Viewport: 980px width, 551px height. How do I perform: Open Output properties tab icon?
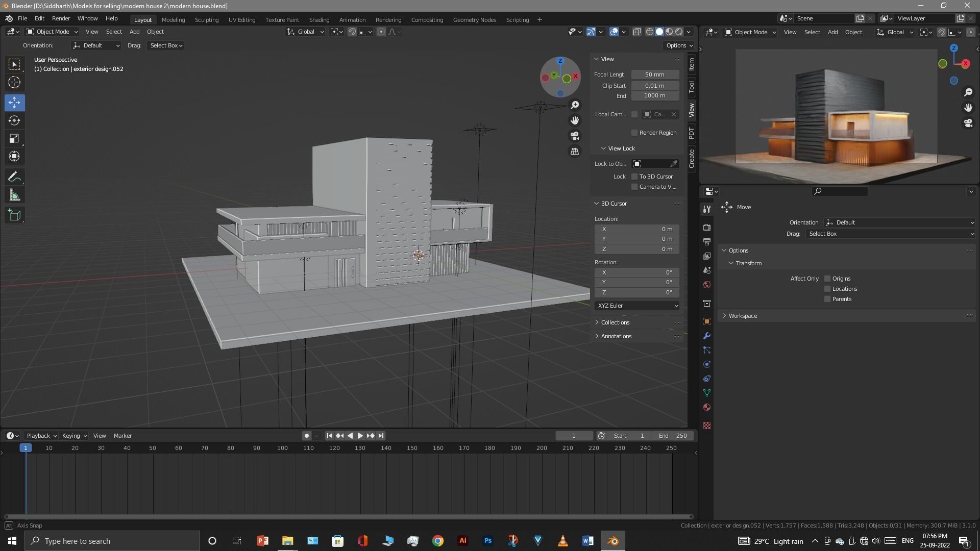707,241
